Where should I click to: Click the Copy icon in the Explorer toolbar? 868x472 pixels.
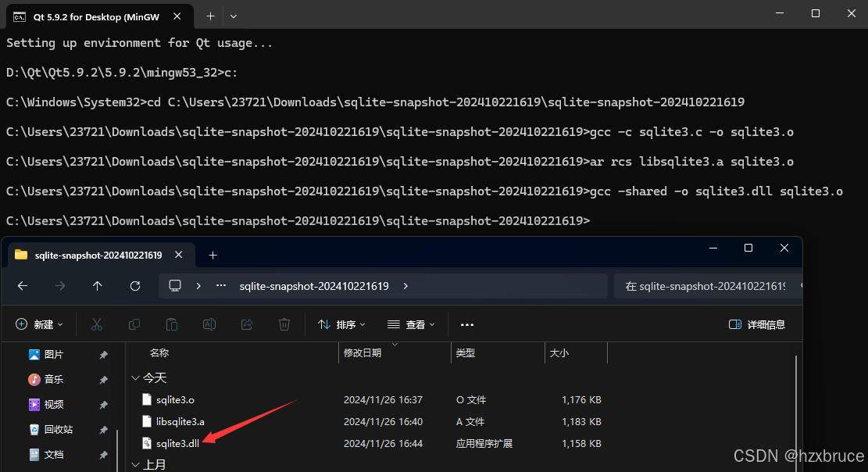pos(134,324)
